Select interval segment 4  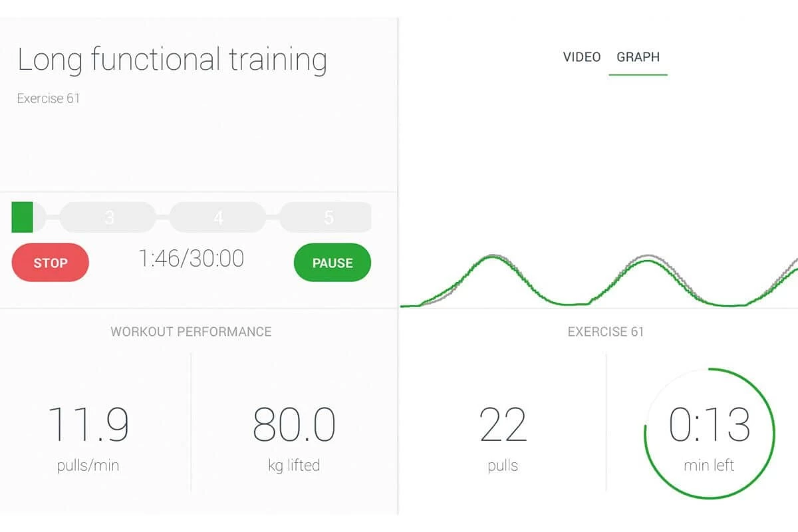click(217, 217)
